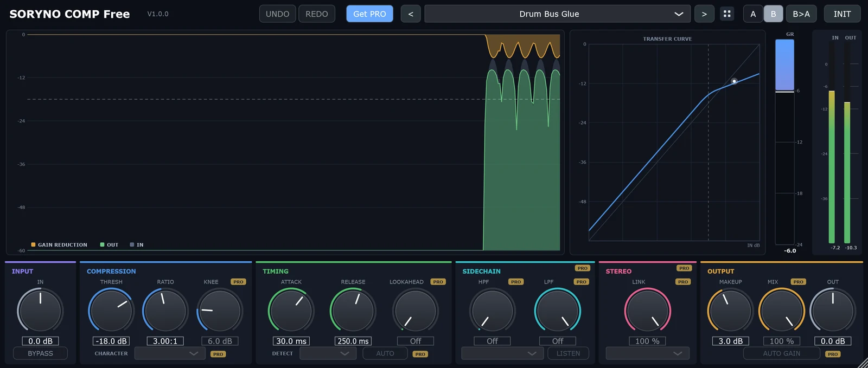The width and height of the screenshot is (868, 368).
Task: Click the link 100 % field in Stereo
Action: pyautogui.click(x=648, y=341)
